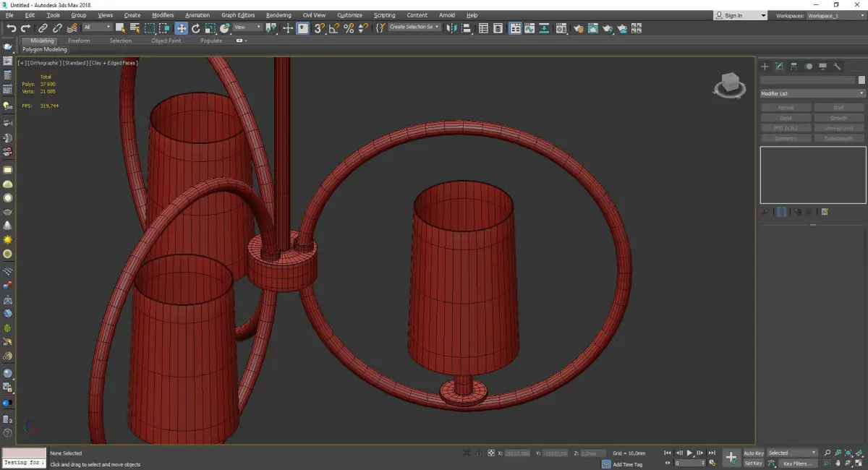This screenshot has width=868, height=470.
Task: Open the Scripting menu
Action: click(384, 15)
